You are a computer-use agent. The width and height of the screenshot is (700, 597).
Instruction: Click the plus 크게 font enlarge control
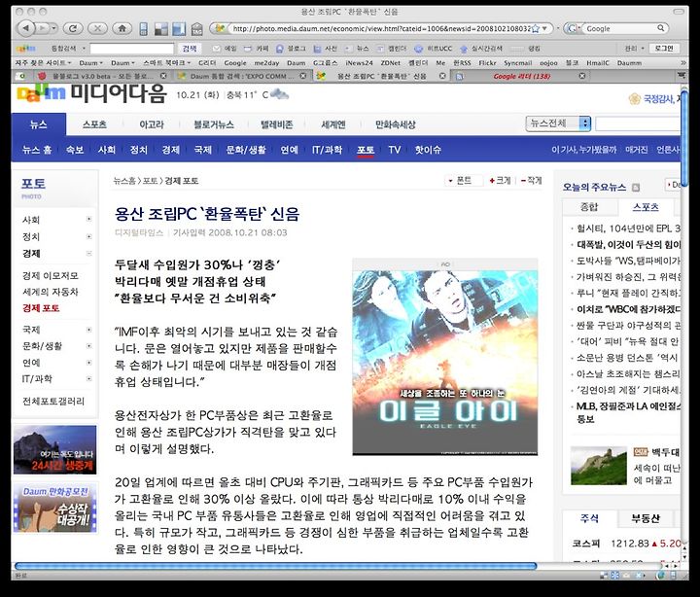(x=500, y=181)
